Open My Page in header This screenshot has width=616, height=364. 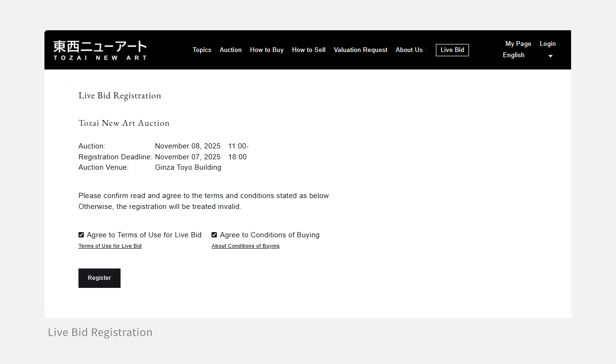tap(518, 44)
